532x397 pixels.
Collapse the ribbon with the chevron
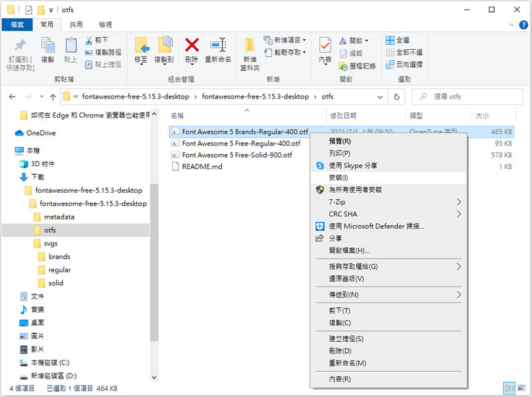511,25
